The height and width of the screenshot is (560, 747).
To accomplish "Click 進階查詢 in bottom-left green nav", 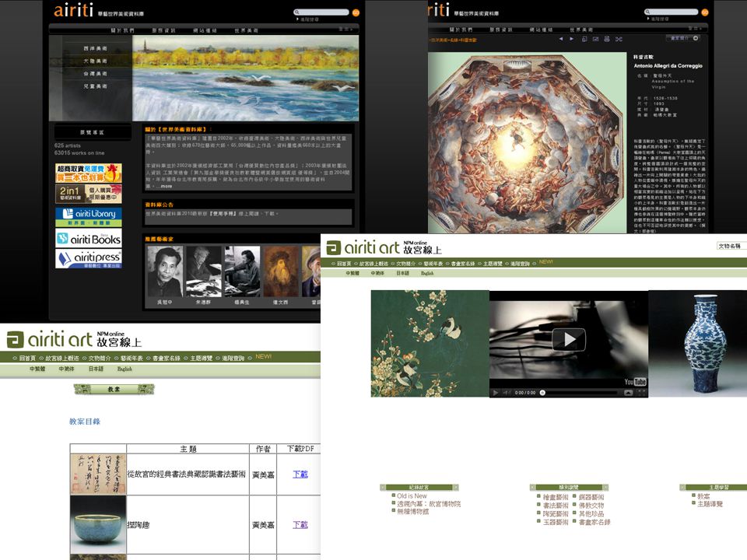I will click(233, 358).
